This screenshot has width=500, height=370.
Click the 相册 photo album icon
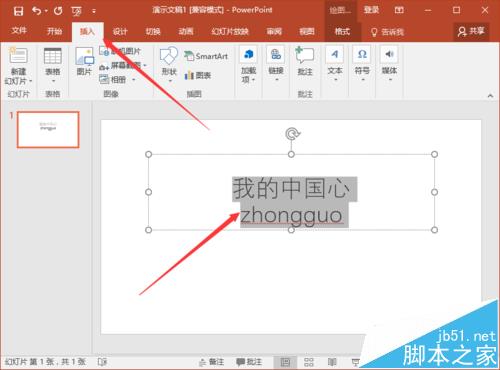(104, 79)
